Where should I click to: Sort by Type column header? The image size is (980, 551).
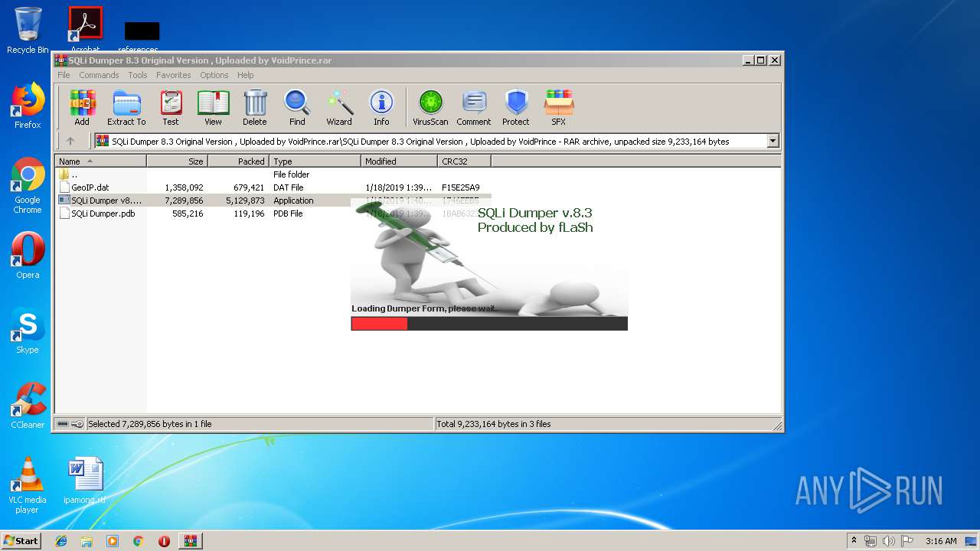click(315, 161)
